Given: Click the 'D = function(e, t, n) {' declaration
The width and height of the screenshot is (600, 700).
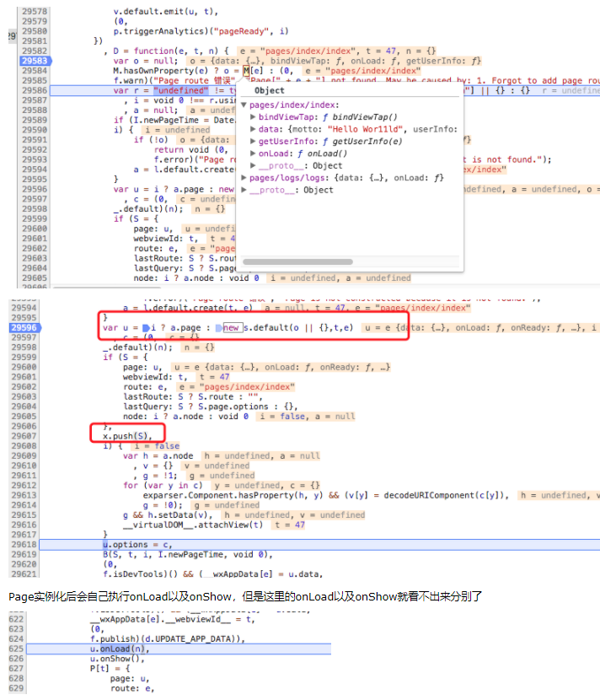Looking at the screenshot, I should [x=171, y=51].
